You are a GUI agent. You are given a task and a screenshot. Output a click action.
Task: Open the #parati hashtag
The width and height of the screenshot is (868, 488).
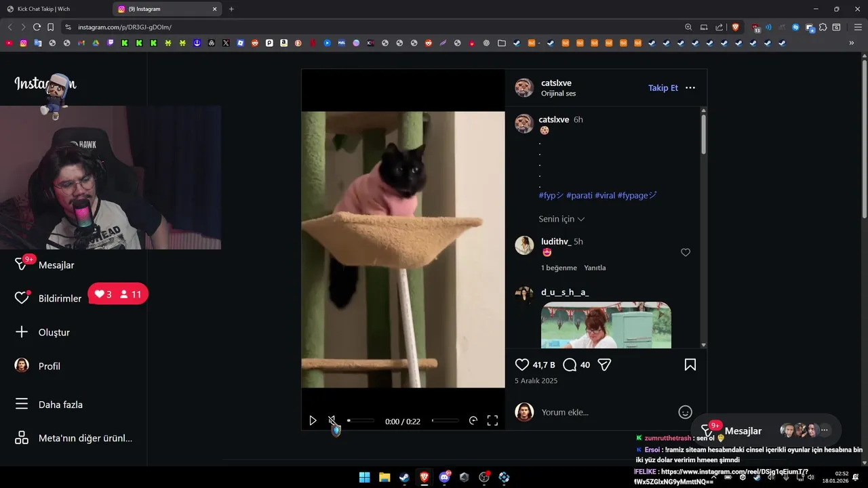coord(579,195)
